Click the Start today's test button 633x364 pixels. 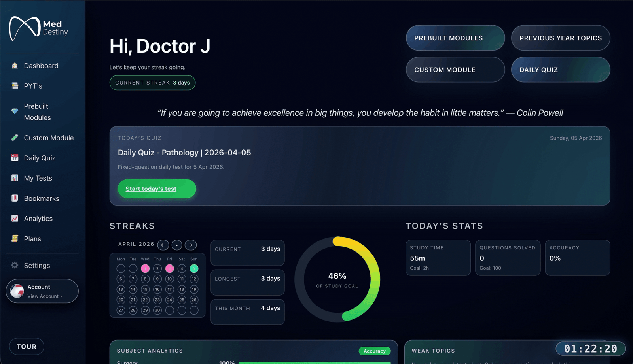point(157,189)
